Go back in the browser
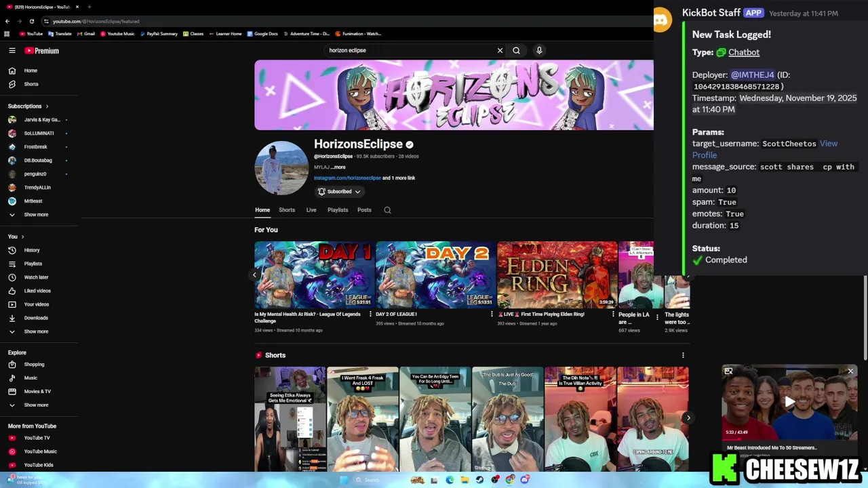868x488 pixels. tap(7, 21)
